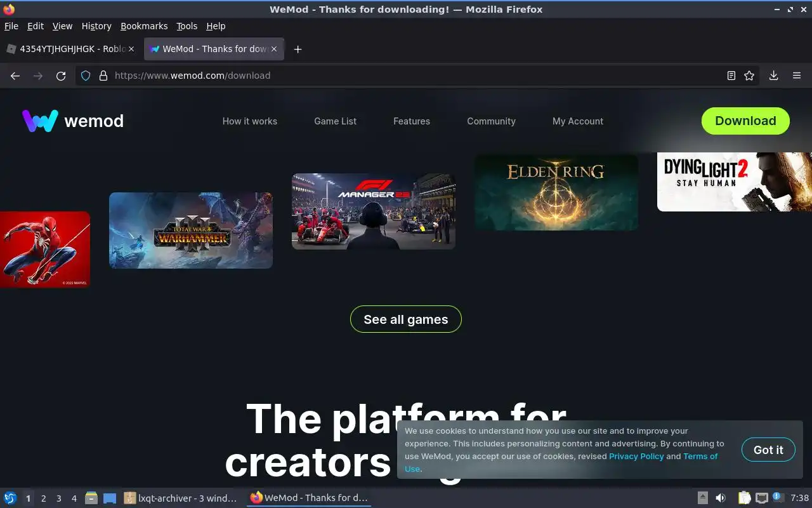Open the How it works page
The image size is (812, 508).
pos(250,121)
